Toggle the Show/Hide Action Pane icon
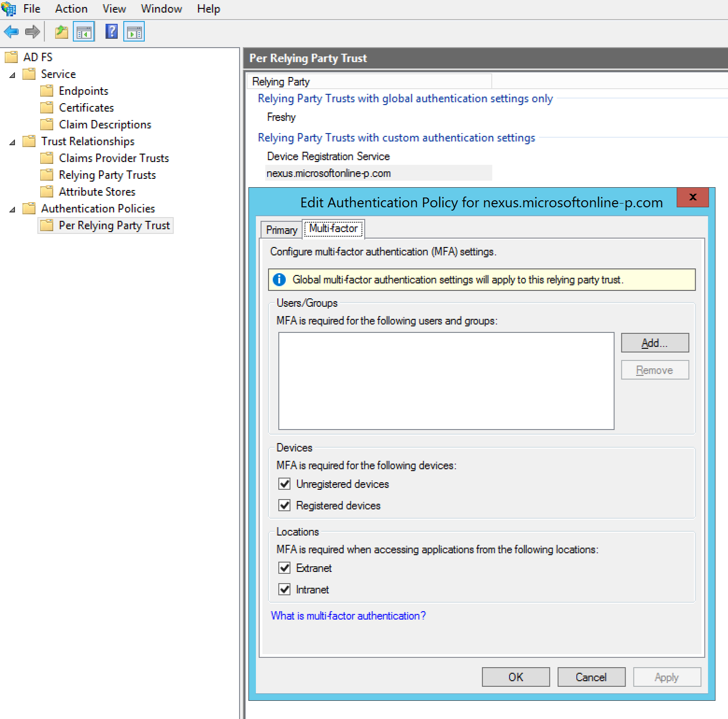 click(x=134, y=32)
